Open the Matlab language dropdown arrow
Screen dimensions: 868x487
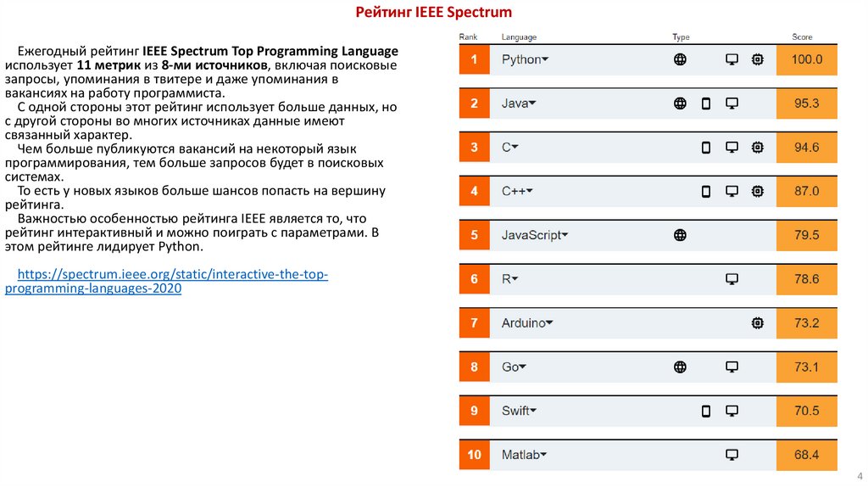[x=544, y=455]
